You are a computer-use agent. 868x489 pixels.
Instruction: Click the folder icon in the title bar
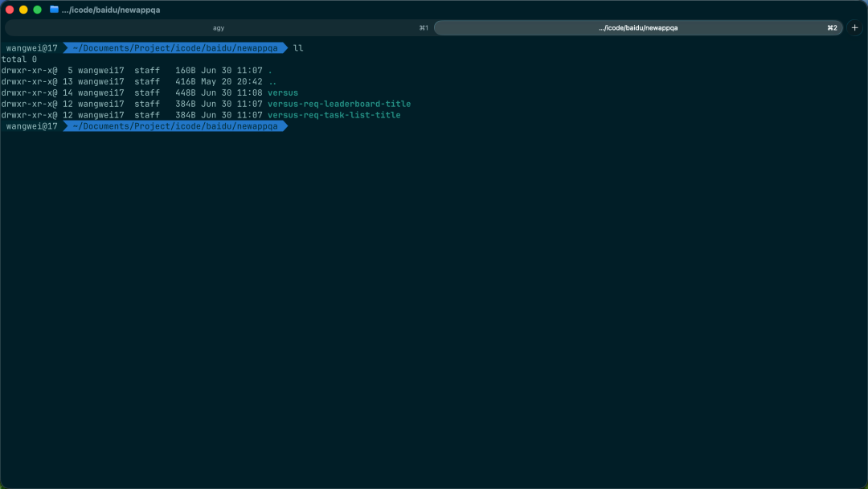54,10
